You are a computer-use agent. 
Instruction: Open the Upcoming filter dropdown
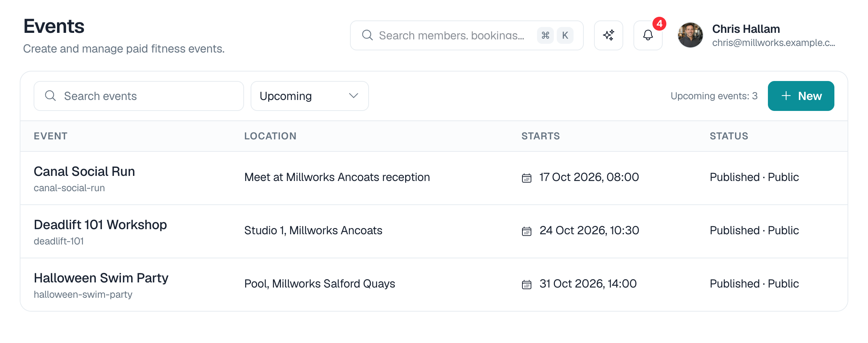(x=309, y=96)
